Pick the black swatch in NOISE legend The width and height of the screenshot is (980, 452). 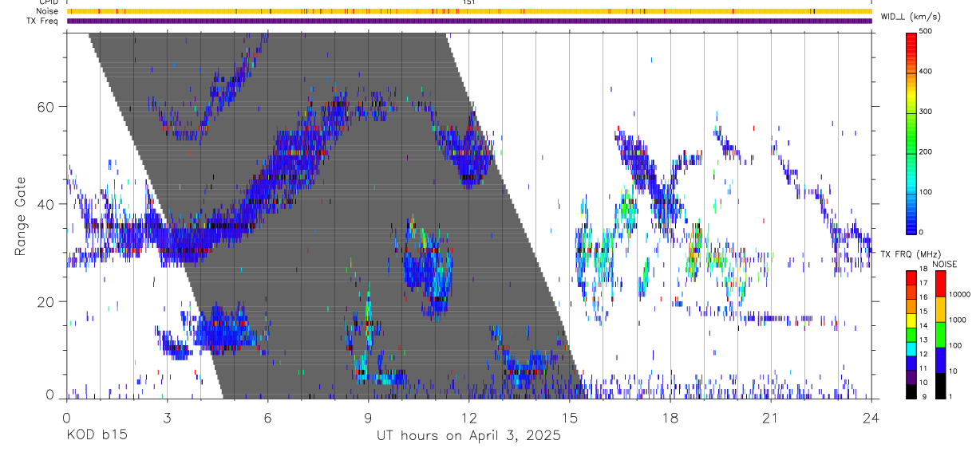point(940,386)
